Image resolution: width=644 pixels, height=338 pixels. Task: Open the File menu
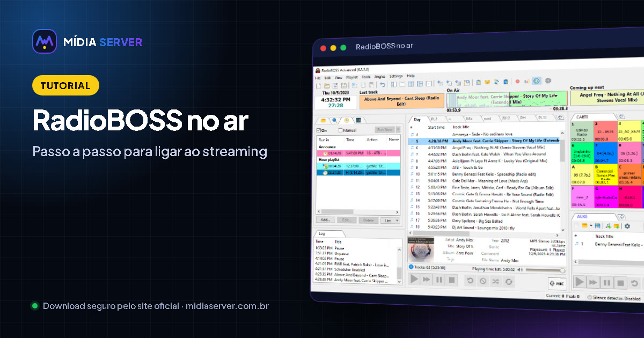pyautogui.click(x=318, y=78)
